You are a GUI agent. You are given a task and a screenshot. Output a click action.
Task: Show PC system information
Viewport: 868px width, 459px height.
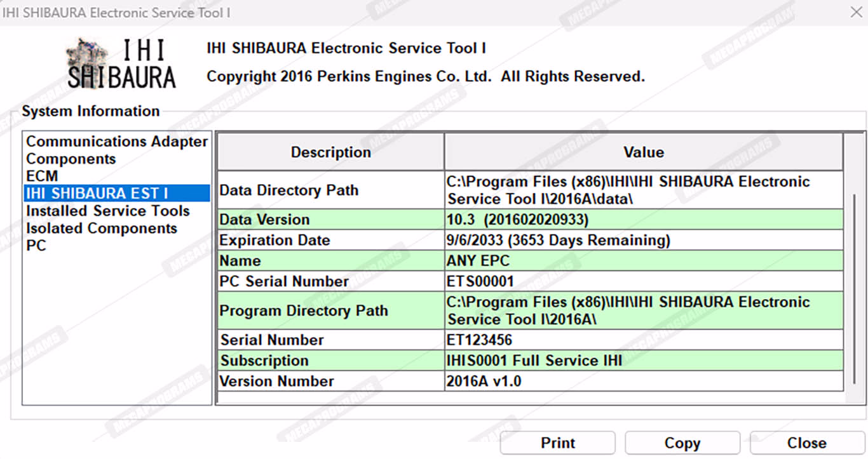[x=36, y=245]
